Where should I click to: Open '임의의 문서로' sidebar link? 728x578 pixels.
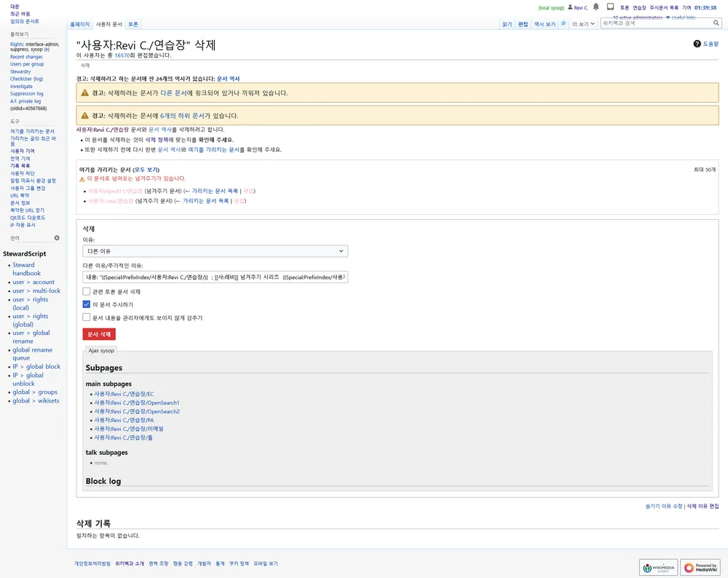[25, 21]
